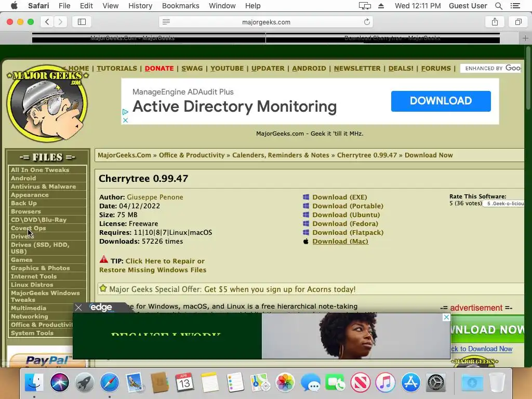Open Finder from the Dock
Image resolution: width=532 pixels, height=399 pixels.
34,382
